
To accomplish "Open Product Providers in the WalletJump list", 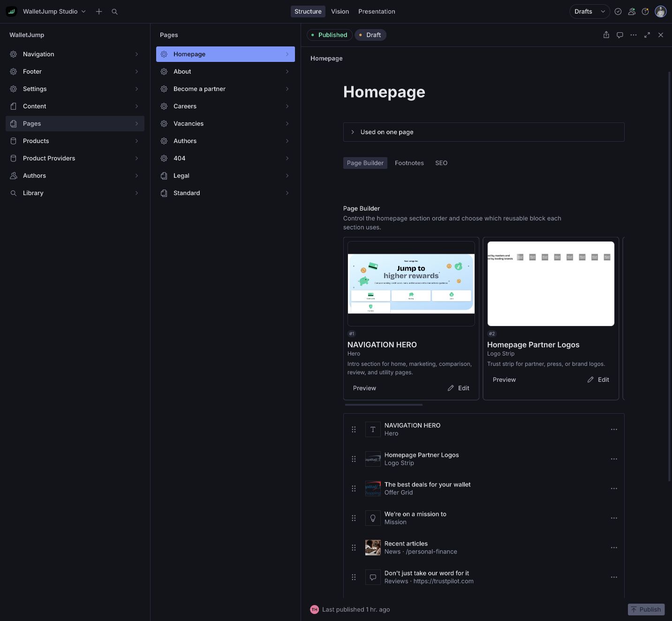I will click(75, 158).
